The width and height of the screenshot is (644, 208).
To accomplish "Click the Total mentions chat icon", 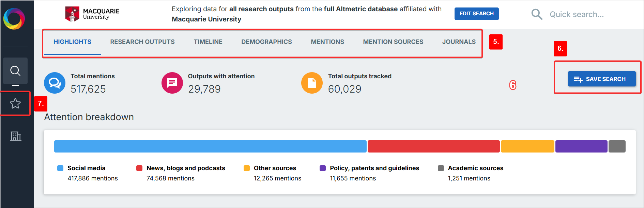I will pyautogui.click(x=55, y=83).
